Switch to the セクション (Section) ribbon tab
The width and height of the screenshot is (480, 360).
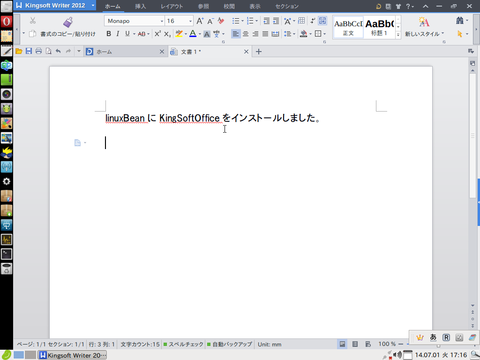287,6
